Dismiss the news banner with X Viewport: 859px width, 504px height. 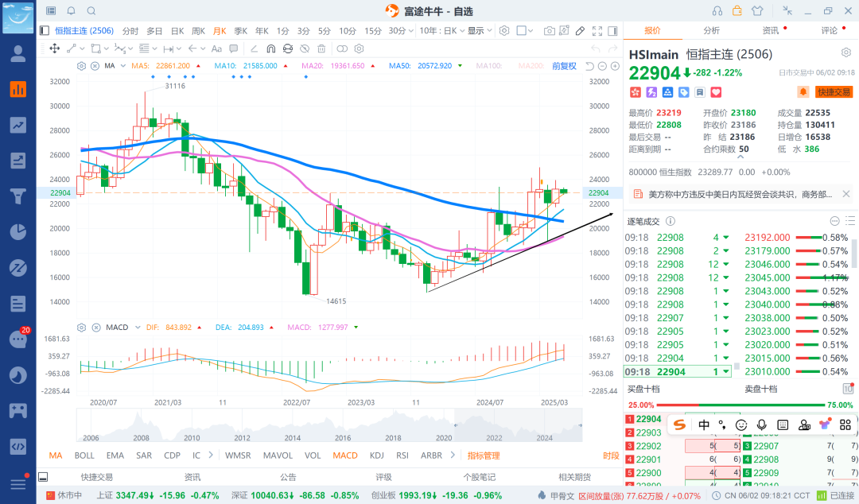click(845, 194)
